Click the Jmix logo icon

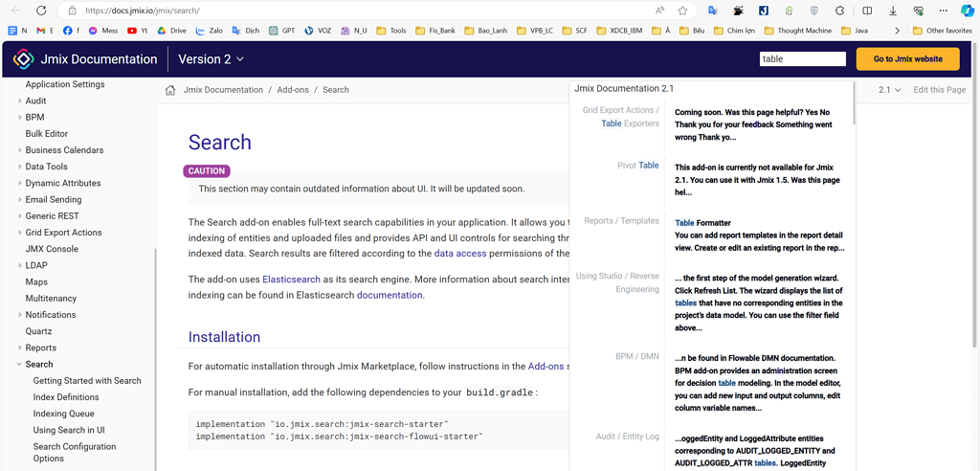coord(23,59)
